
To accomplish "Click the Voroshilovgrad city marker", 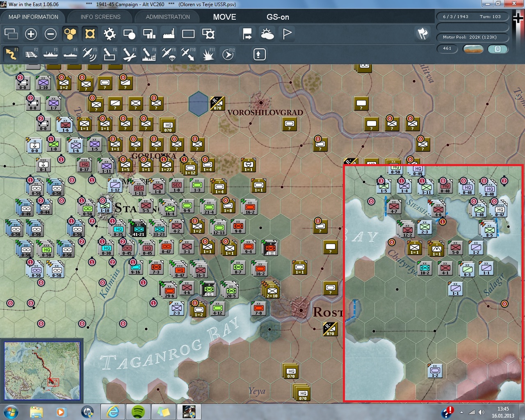I will (260, 103).
